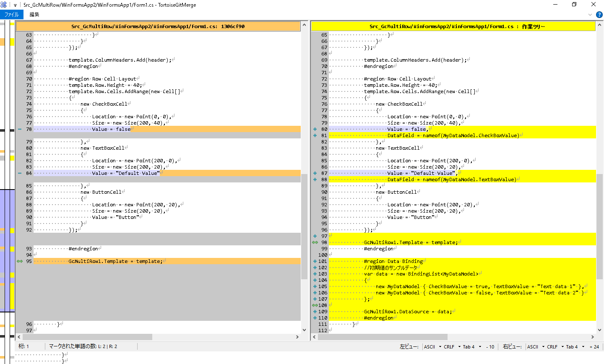The width and height of the screenshot is (604, 364).
Task: Click the right pane 作業ツリー header
Action: point(453,26)
